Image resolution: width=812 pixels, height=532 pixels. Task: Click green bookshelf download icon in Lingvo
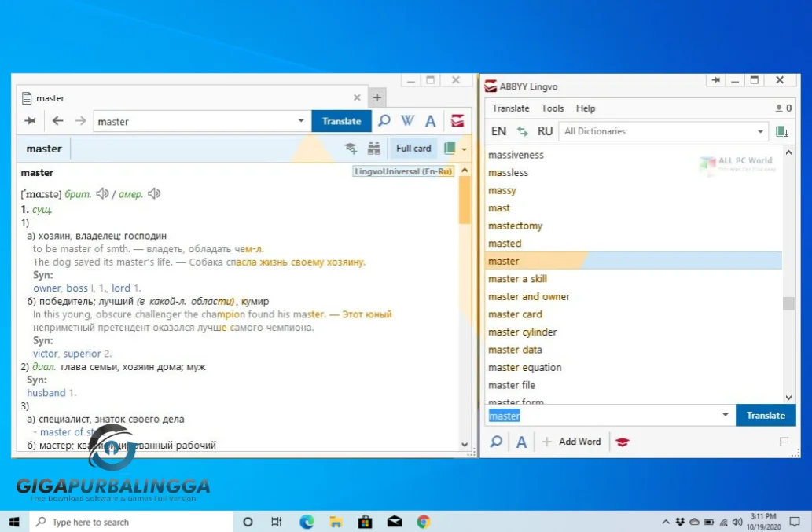(x=782, y=131)
